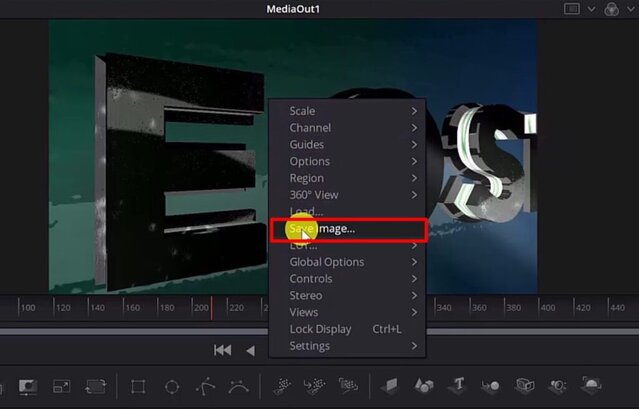639x409 pixels.
Task: Add a Spot Light node
Action: (x=558, y=385)
